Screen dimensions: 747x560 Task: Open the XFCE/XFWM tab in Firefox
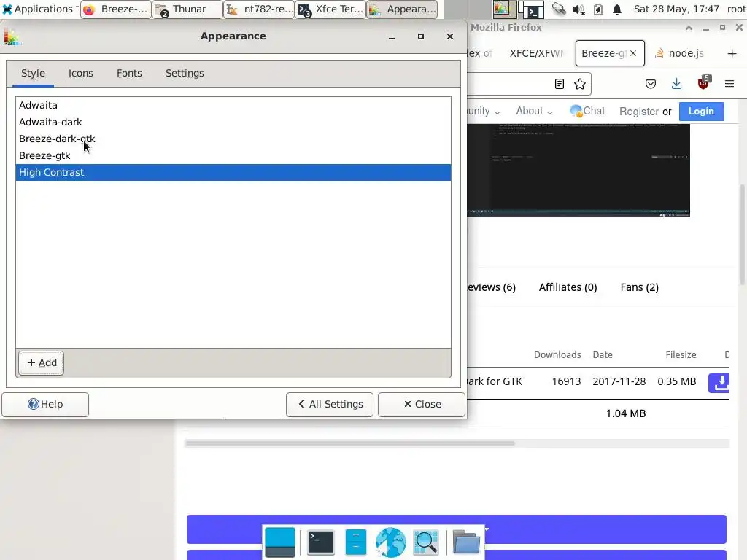pos(536,53)
